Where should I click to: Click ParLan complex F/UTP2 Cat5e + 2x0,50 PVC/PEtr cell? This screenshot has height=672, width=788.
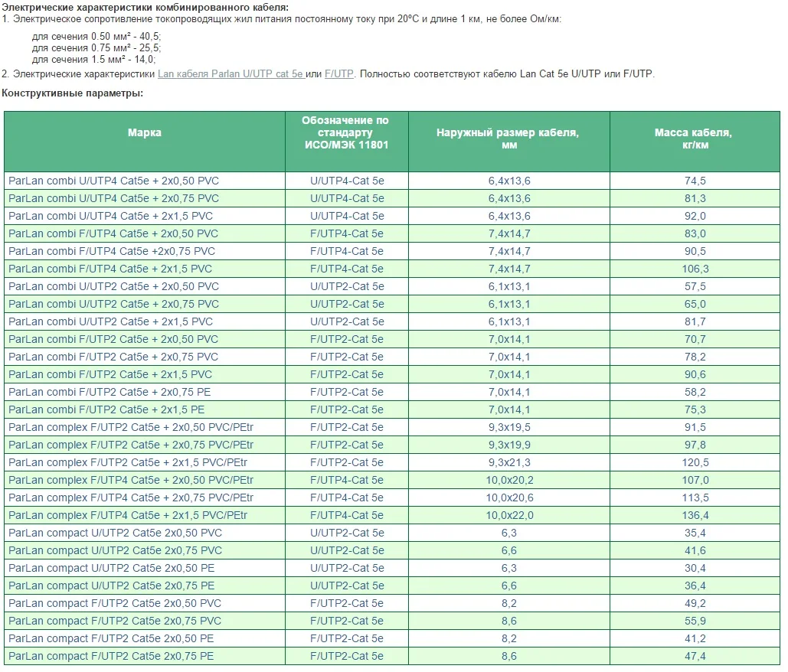coord(130,427)
